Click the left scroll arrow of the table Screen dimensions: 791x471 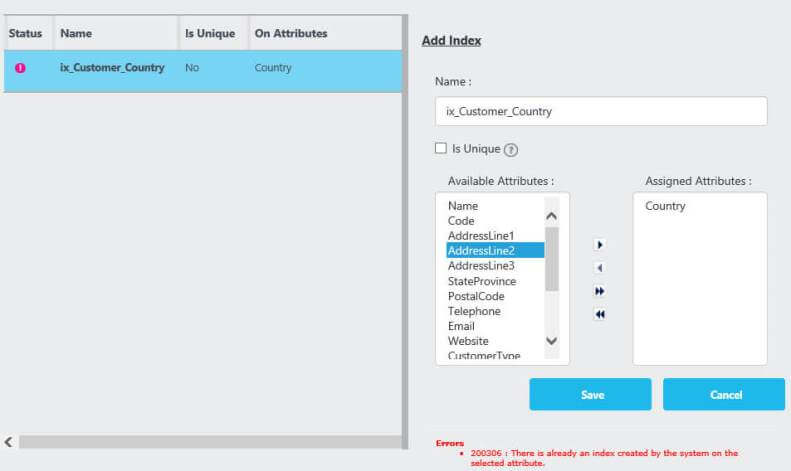[x=9, y=442]
